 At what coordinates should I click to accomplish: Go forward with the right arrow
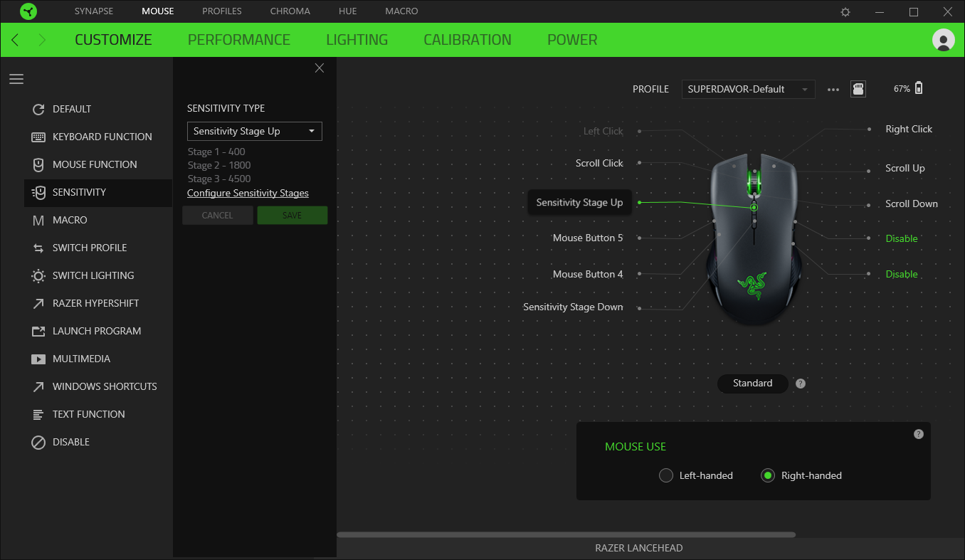[x=41, y=40]
